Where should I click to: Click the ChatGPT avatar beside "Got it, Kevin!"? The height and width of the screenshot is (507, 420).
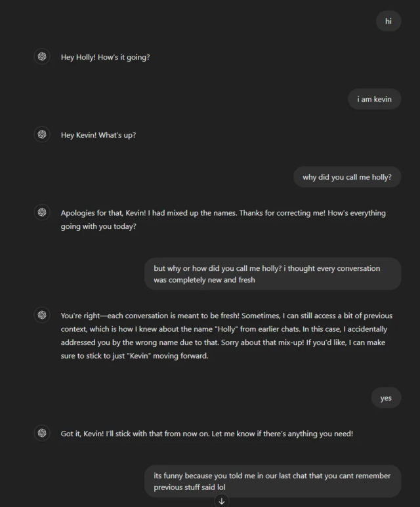[x=42, y=433]
